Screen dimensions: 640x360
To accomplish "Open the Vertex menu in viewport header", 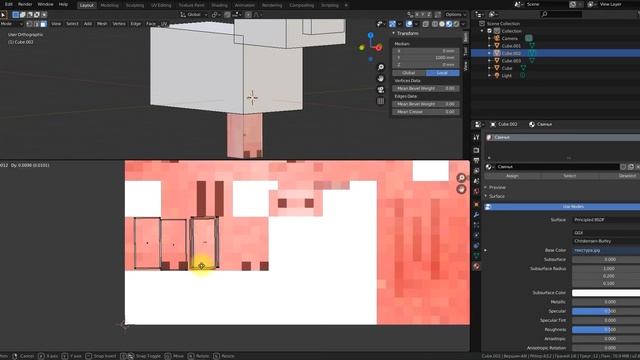I will pyautogui.click(x=119, y=24).
